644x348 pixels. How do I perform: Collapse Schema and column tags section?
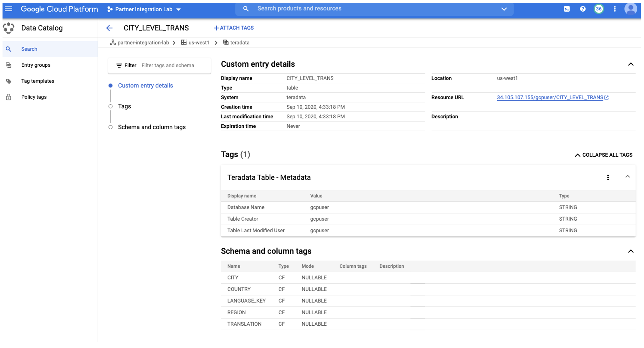[630, 251]
